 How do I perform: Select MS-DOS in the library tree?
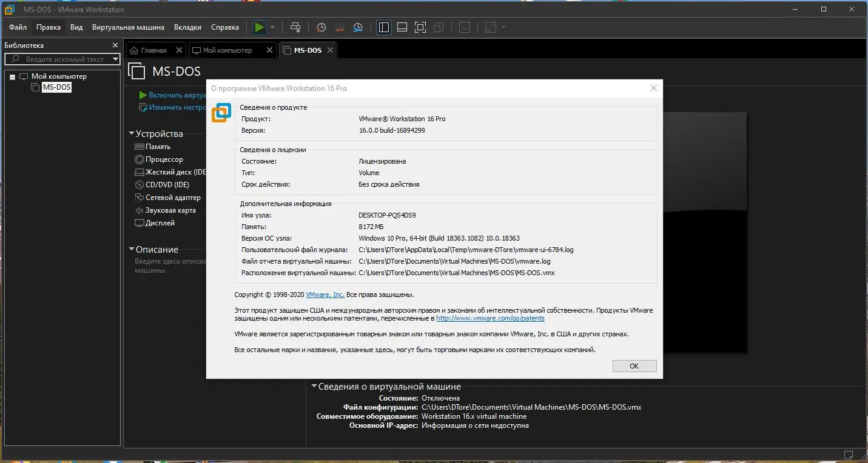pos(56,87)
